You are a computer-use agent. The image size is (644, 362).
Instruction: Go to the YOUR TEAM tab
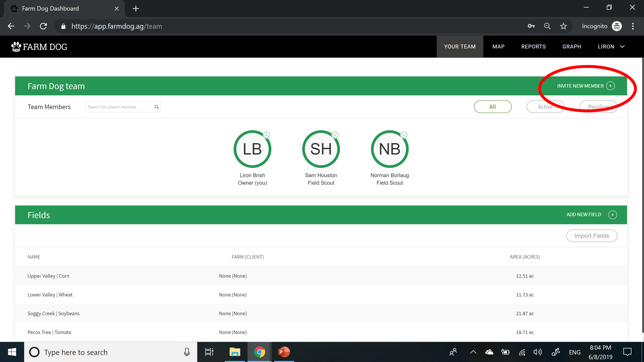[x=460, y=47]
